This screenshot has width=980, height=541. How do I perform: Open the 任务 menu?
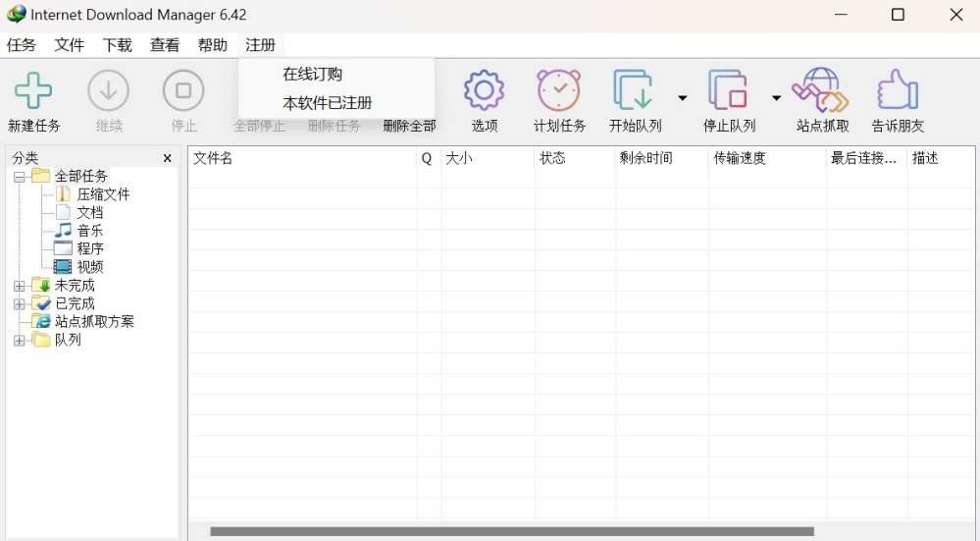(x=22, y=45)
